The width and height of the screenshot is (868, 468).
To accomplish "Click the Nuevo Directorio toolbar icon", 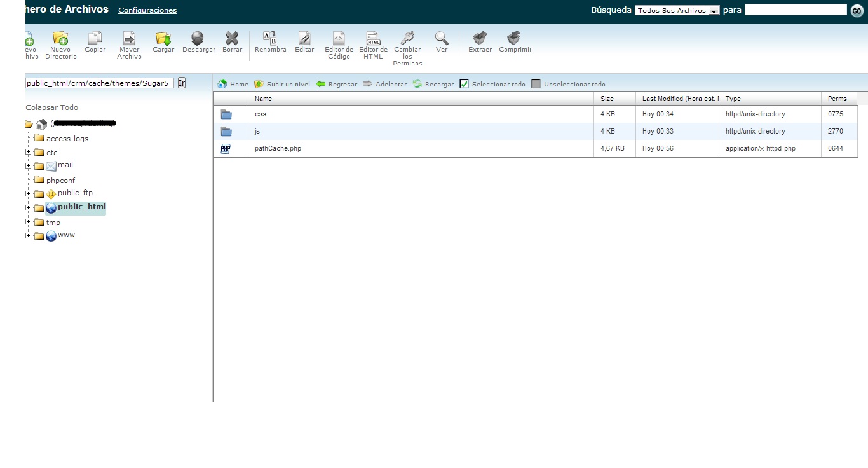I will click(x=60, y=39).
